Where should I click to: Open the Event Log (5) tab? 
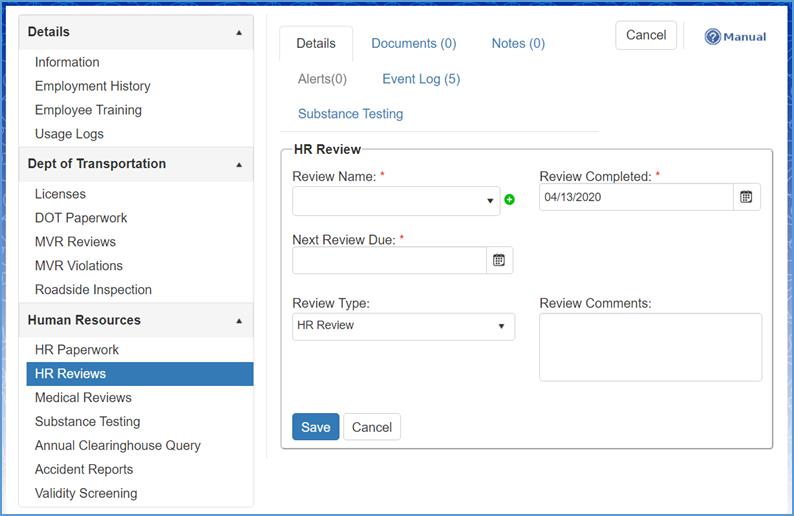tap(421, 79)
